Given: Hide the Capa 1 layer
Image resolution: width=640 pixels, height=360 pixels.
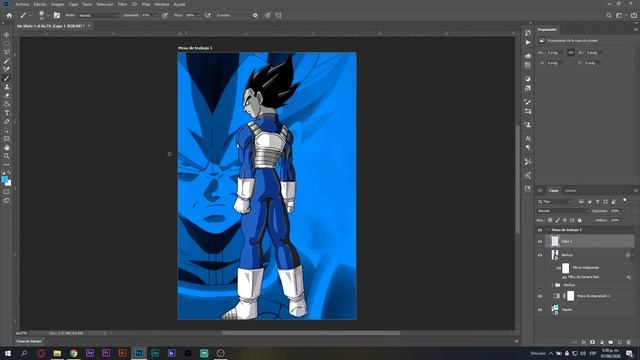Looking at the screenshot, I should tap(540, 242).
